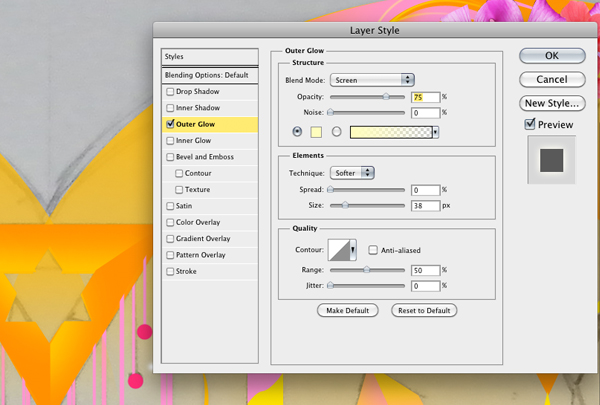Enable the Inner Glow checkbox

pos(170,141)
